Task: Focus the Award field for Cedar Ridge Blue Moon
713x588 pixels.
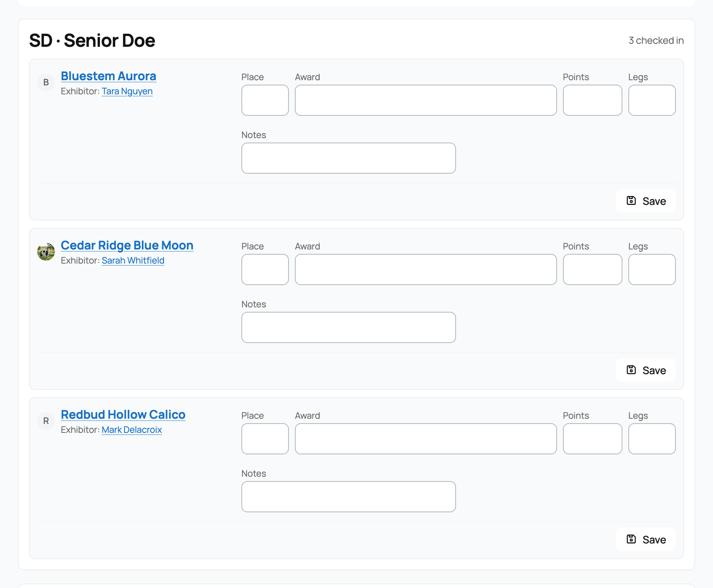Action: tap(426, 269)
